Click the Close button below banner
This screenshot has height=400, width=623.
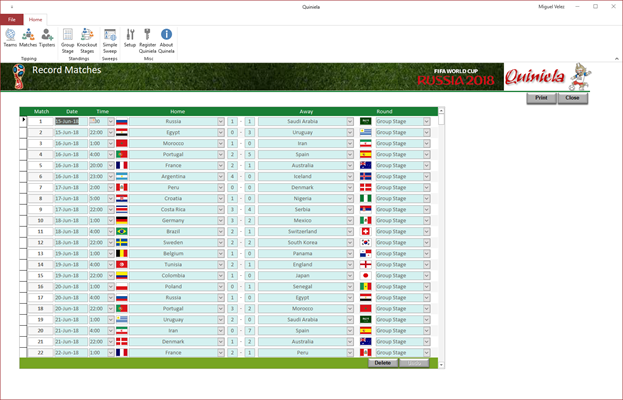(573, 98)
